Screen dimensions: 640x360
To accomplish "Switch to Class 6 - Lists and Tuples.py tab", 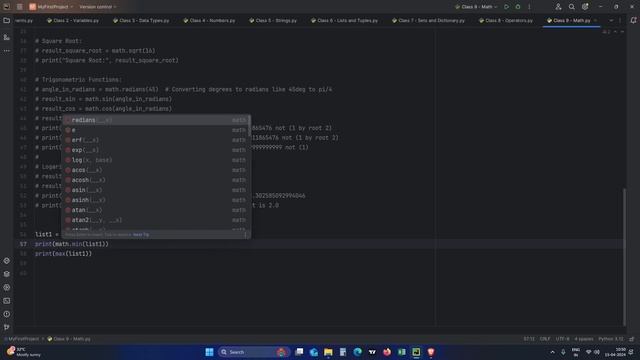I will pos(344,20).
